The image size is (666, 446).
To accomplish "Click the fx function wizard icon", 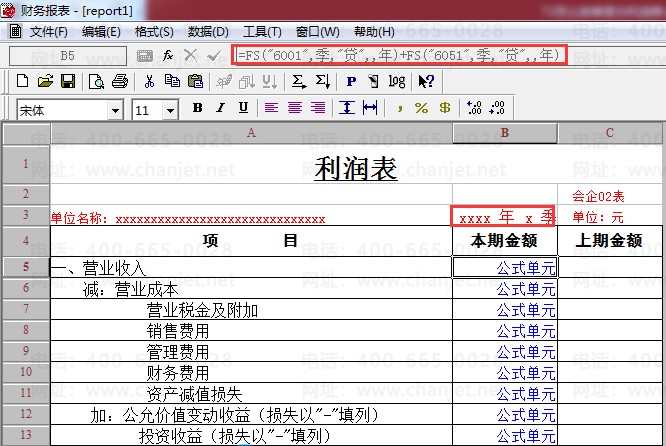I will click(x=168, y=55).
